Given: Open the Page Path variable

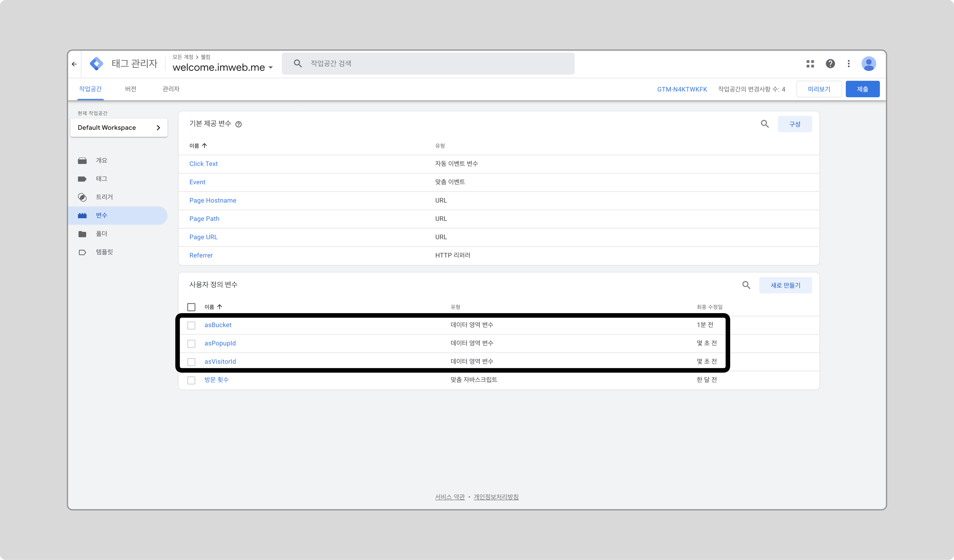Looking at the screenshot, I should point(204,219).
